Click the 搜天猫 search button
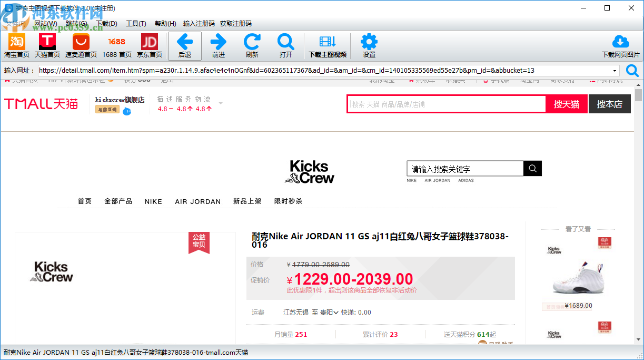 pos(566,104)
